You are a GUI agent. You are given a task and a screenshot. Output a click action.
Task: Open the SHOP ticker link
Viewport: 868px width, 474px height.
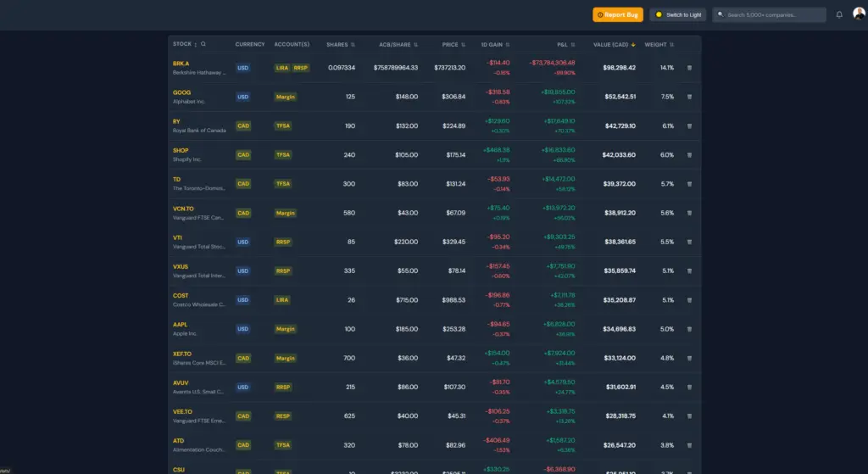pyautogui.click(x=181, y=150)
